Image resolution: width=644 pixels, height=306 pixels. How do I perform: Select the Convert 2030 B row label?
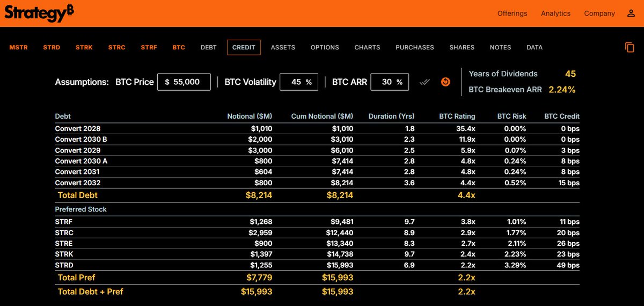pos(81,140)
